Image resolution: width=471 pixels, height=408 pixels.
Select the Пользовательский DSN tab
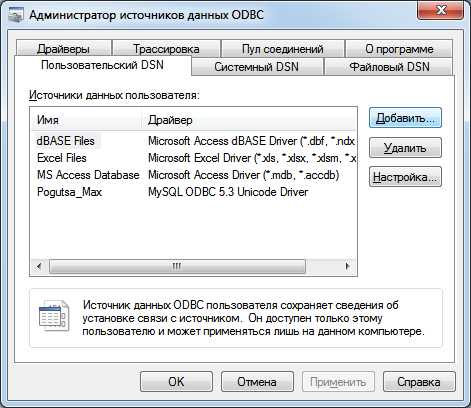tap(102, 65)
